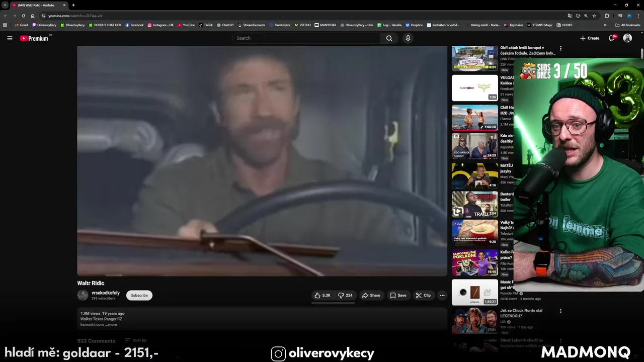Viewport: 644px width, 362px height.
Task: Subscribe to vrsekodkofoly channel
Action: [139, 296]
